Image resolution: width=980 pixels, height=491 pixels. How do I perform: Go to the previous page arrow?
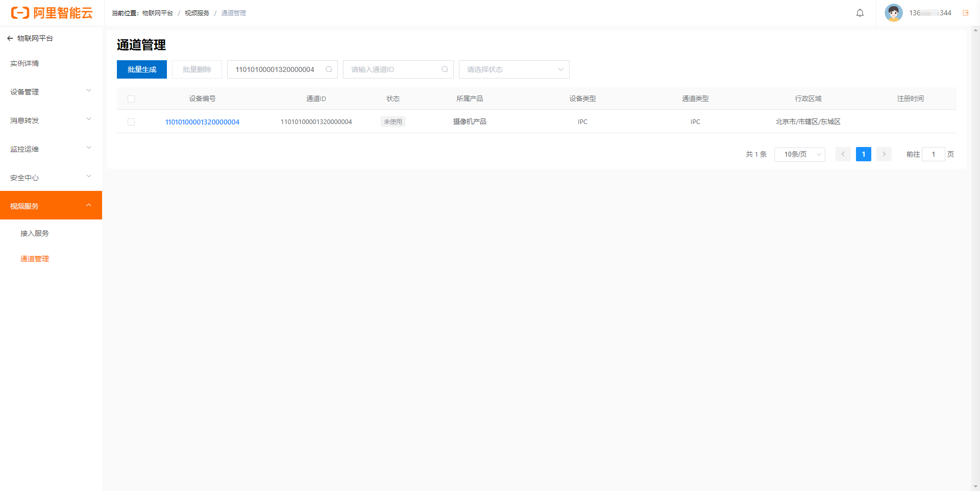tap(843, 154)
